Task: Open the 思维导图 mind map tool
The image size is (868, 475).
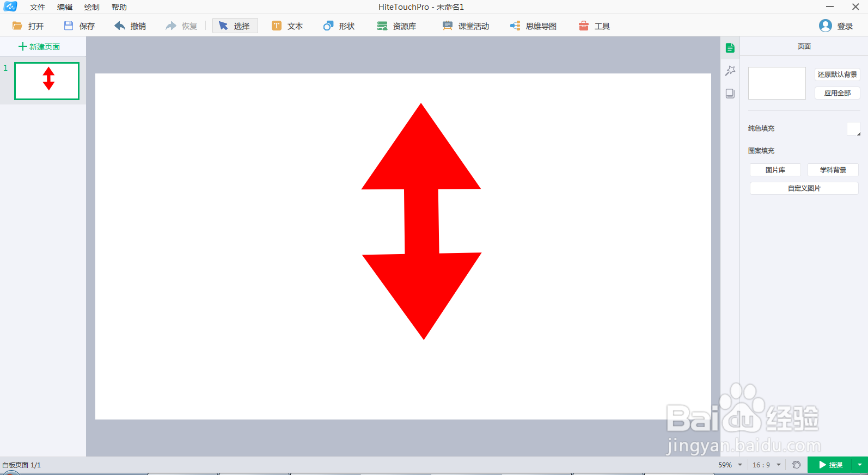Action: tap(534, 26)
